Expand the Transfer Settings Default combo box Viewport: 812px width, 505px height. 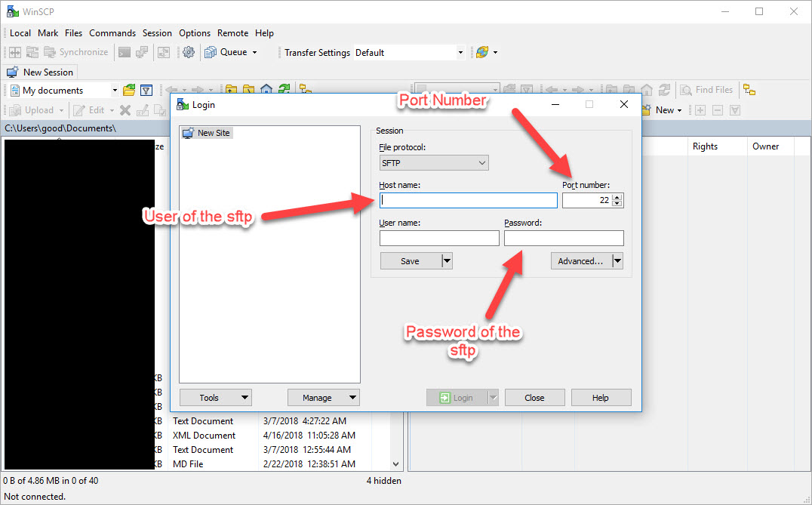(x=460, y=53)
